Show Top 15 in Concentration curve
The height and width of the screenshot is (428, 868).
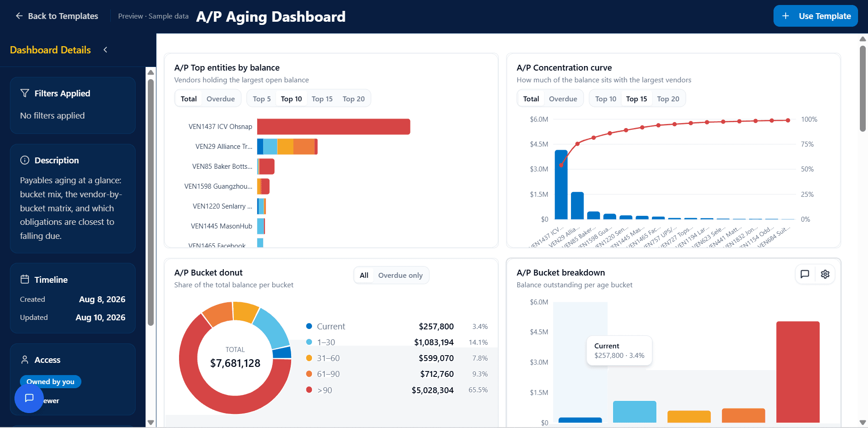point(637,99)
